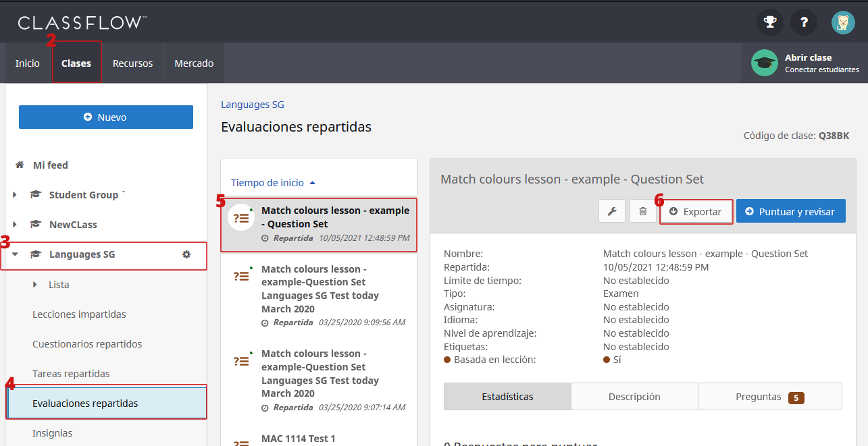
Task: Collapse the Languages SG class
Action: (15, 254)
